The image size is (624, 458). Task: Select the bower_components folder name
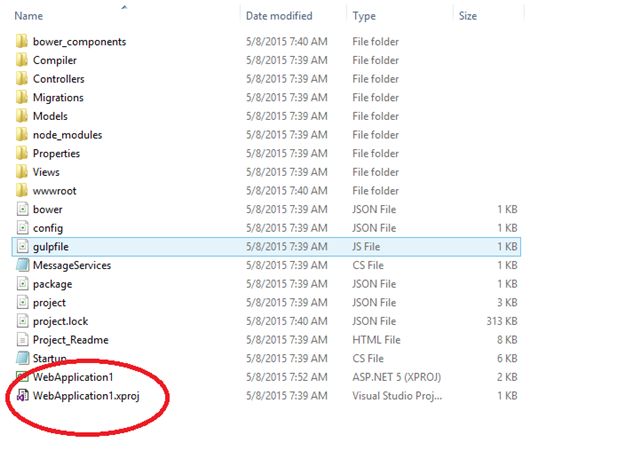coord(79,41)
